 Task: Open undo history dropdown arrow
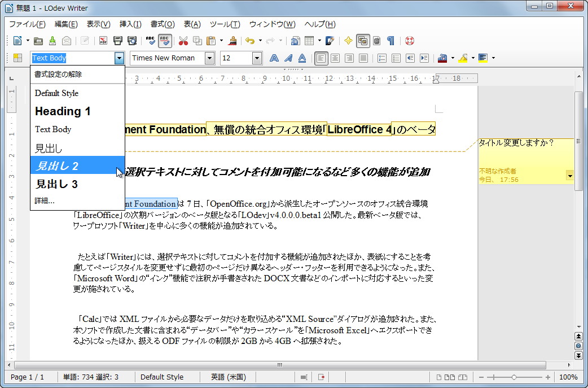(x=260, y=41)
